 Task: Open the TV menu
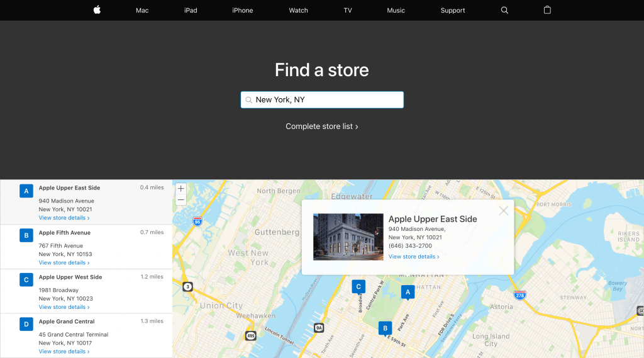347,10
